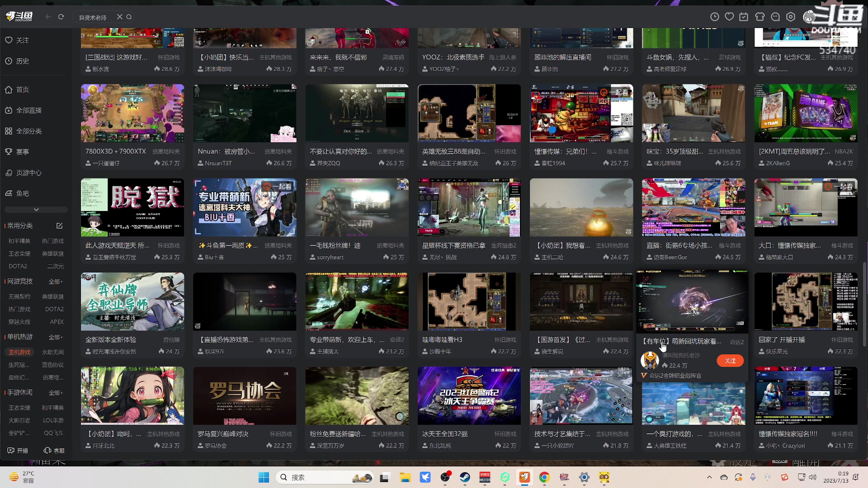Click the 命运2 category tag on hovered card

coord(737,342)
